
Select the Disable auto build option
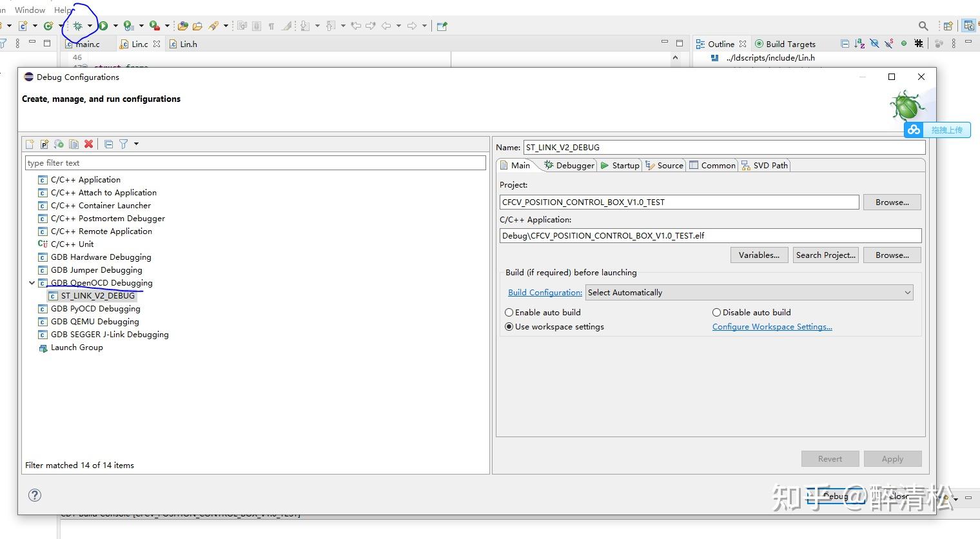(716, 312)
